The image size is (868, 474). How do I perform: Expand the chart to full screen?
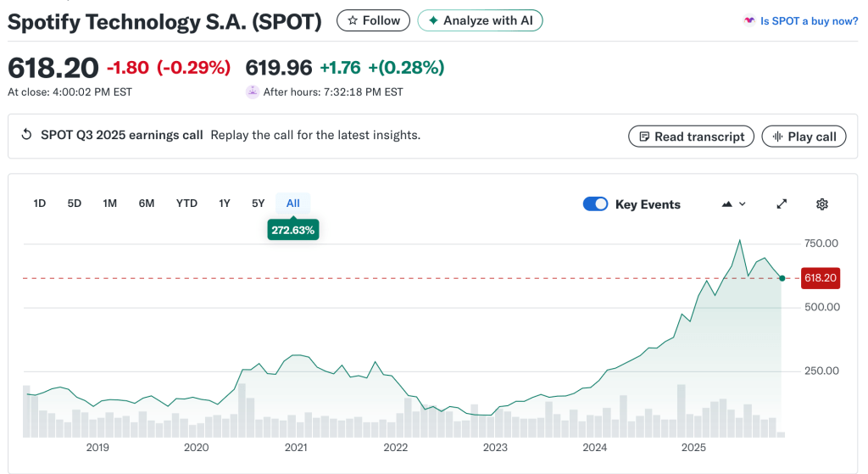coord(782,204)
